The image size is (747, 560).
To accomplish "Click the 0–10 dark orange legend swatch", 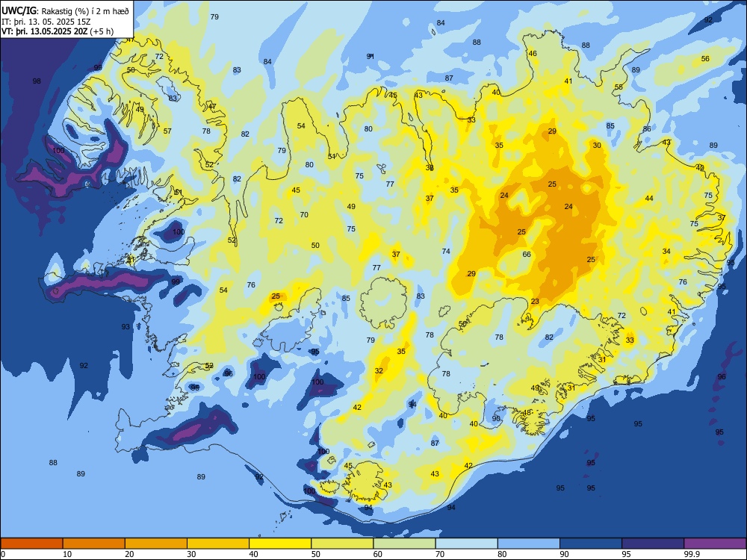I will (x=31, y=544).
